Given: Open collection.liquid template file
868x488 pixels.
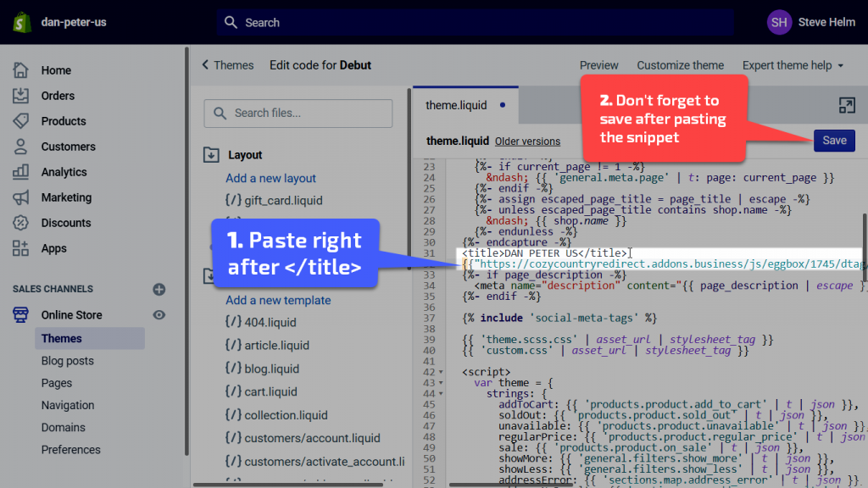Looking at the screenshot, I should pyautogui.click(x=277, y=415).
